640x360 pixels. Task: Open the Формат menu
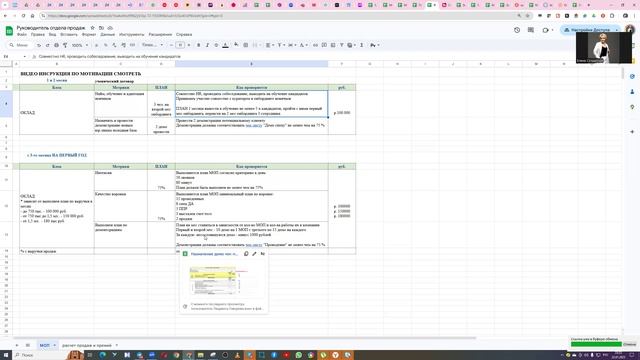(x=89, y=35)
